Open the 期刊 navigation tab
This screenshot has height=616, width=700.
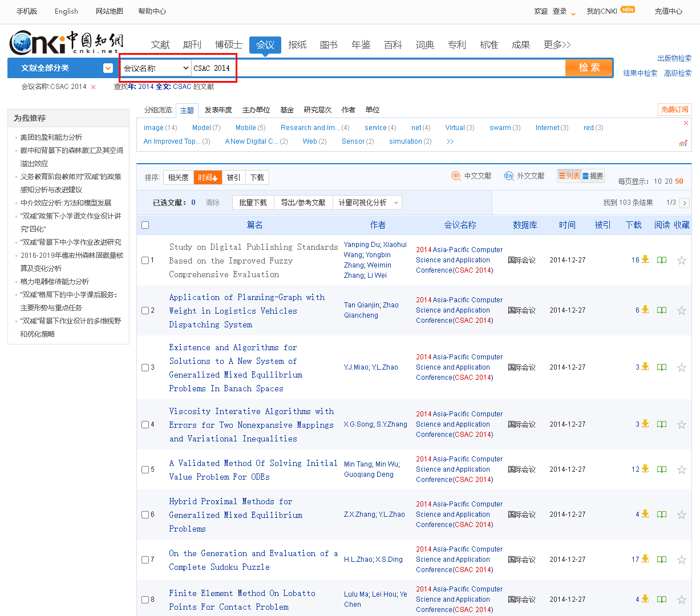click(x=192, y=44)
